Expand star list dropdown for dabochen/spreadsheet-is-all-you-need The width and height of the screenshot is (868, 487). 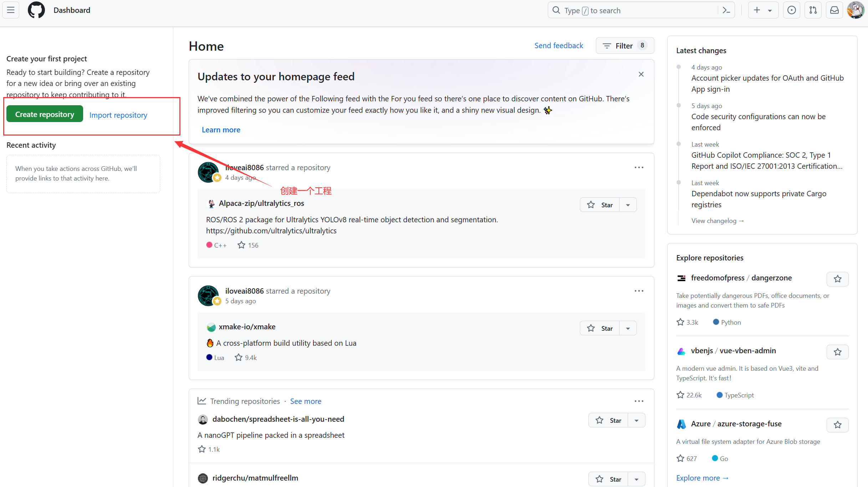(637, 420)
